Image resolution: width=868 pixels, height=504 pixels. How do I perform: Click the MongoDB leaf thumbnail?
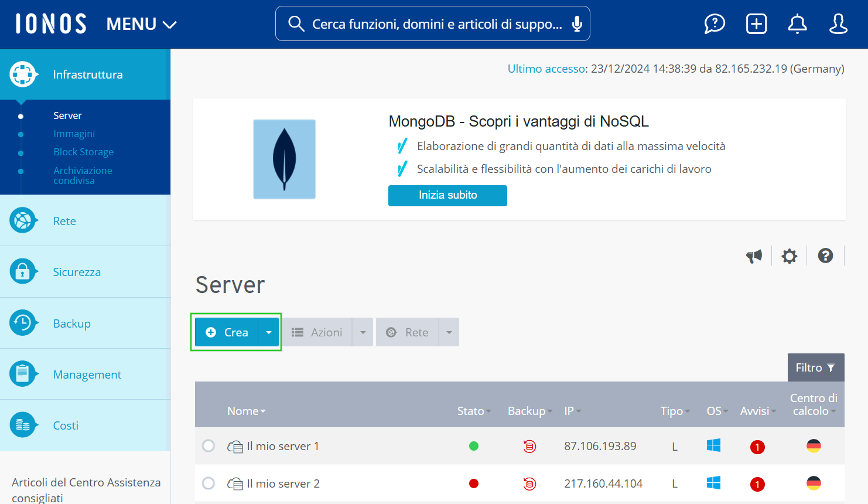point(284,159)
